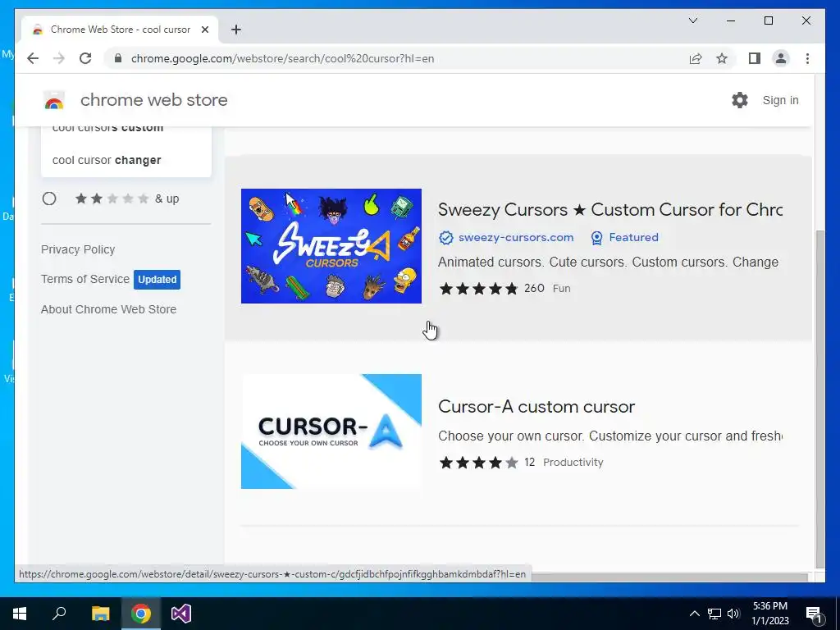840x630 pixels.
Task: Click the vertical page scrollbar
Action: click(x=819, y=399)
